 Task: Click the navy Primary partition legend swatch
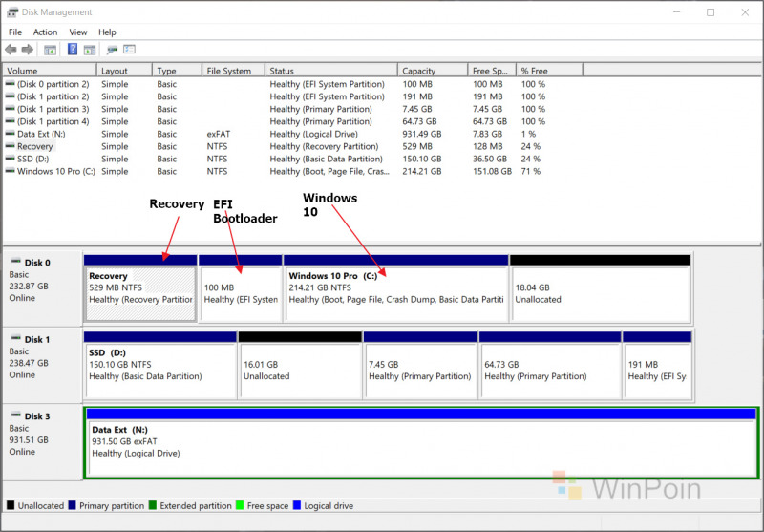coord(73,505)
